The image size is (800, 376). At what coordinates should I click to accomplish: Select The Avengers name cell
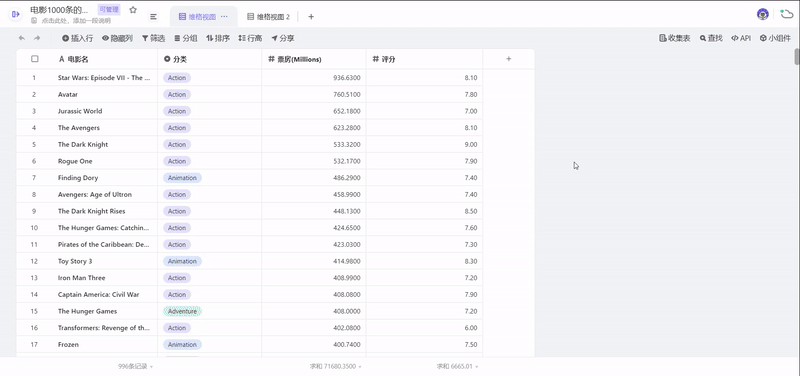(x=105, y=128)
